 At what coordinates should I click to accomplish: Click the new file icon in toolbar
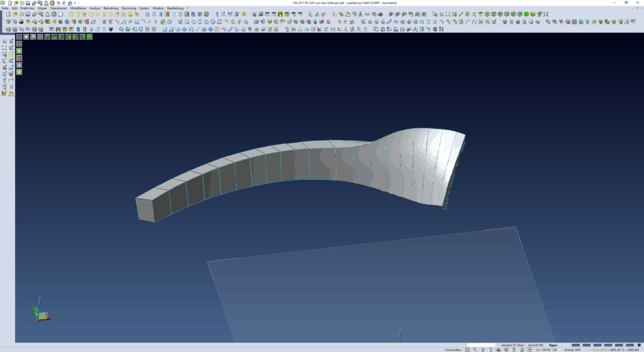coord(8,14)
